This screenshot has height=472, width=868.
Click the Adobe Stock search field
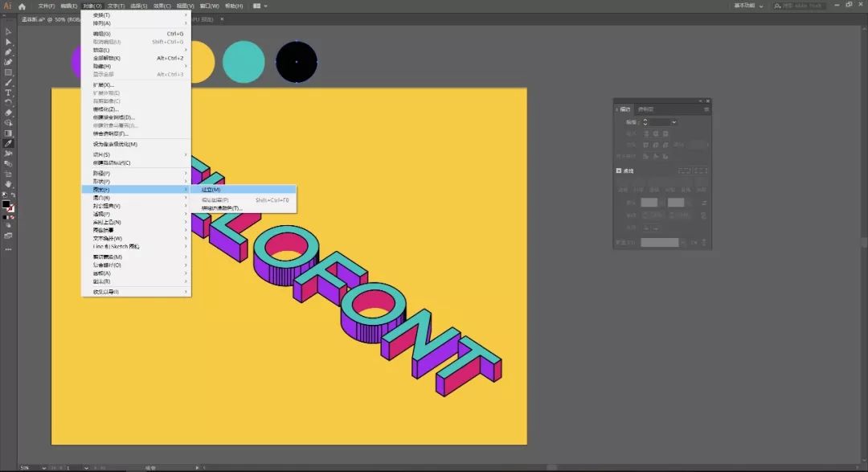tap(816, 6)
